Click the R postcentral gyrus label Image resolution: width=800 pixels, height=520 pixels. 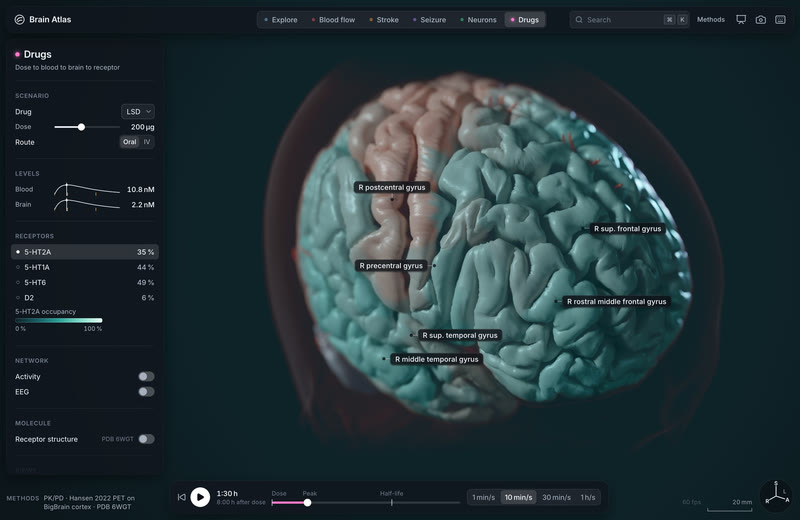[x=392, y=187]
